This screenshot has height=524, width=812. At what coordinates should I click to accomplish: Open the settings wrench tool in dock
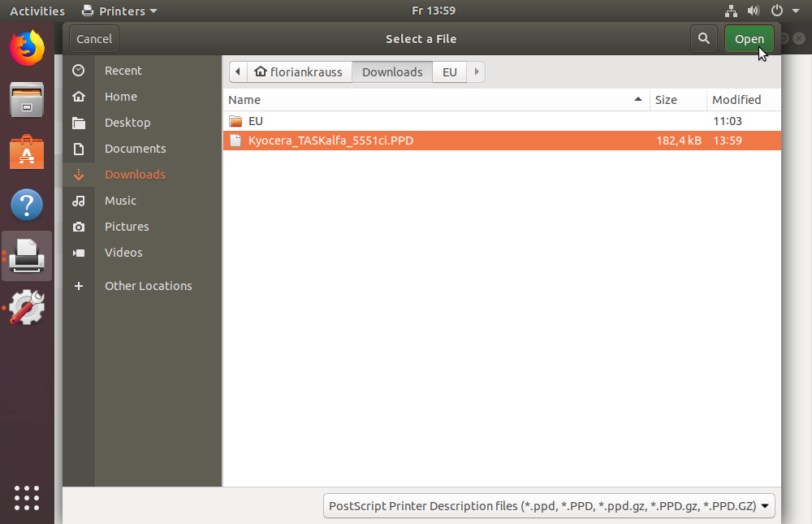pyautogui.click(x=27, y=308)
